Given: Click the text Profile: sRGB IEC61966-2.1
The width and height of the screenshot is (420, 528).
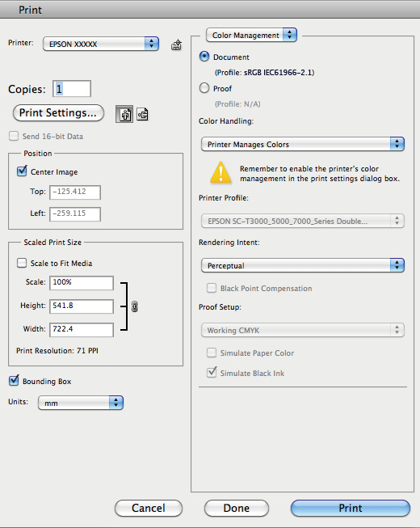Looking at the screenshot, I should click(264, 73).
